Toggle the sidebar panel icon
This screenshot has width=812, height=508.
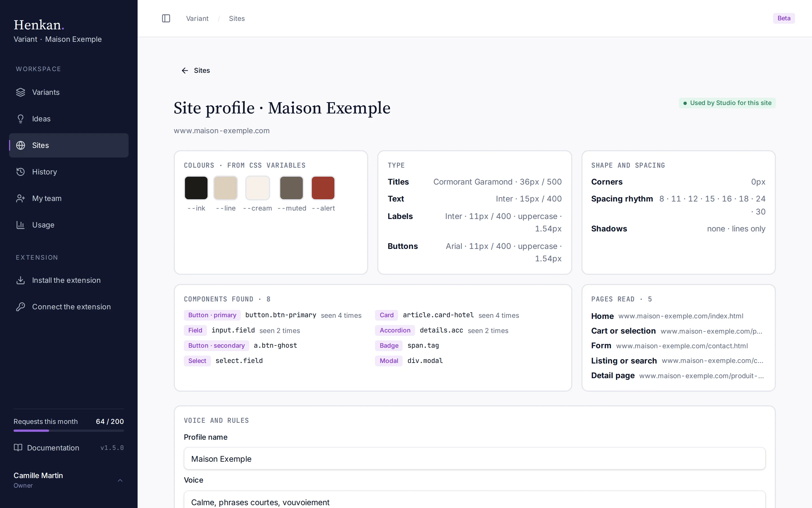coord(166,18)
